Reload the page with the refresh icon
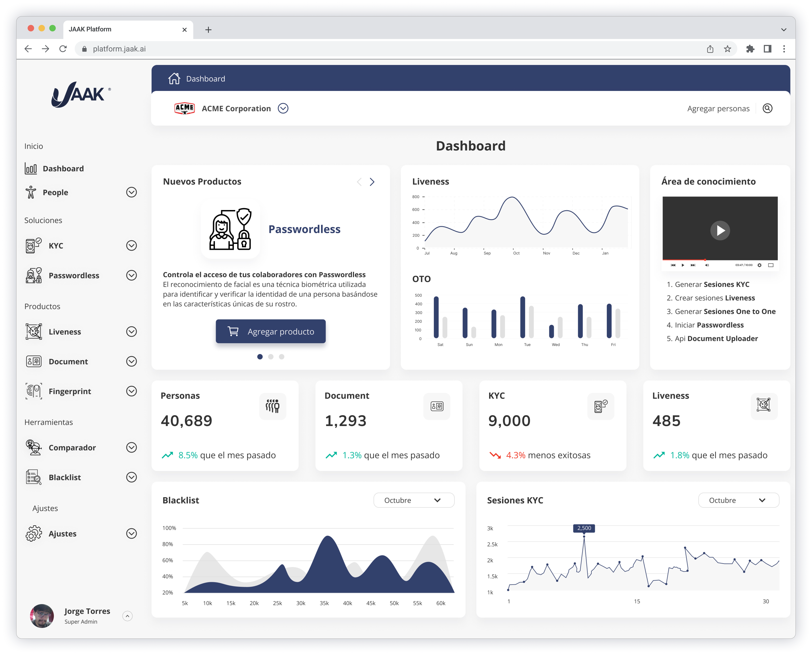 click(63, 49)
